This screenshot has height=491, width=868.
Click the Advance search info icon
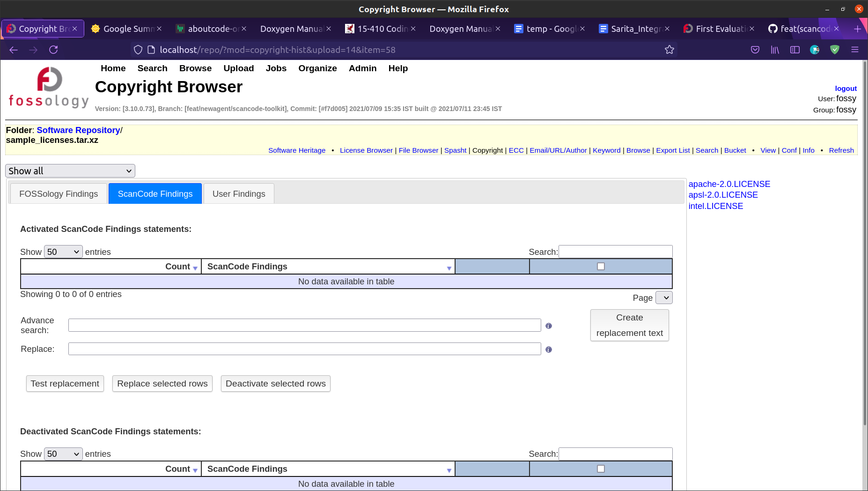(x=549, y=326)
